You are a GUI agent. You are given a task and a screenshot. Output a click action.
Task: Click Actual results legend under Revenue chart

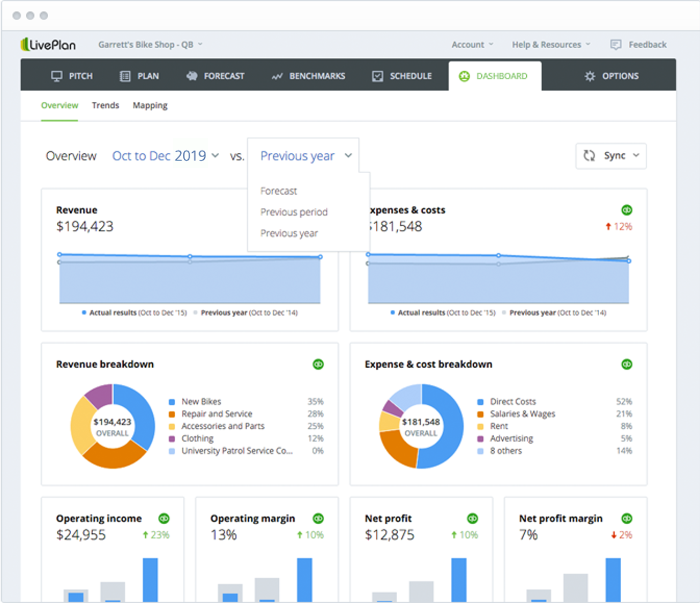(134, 312)
